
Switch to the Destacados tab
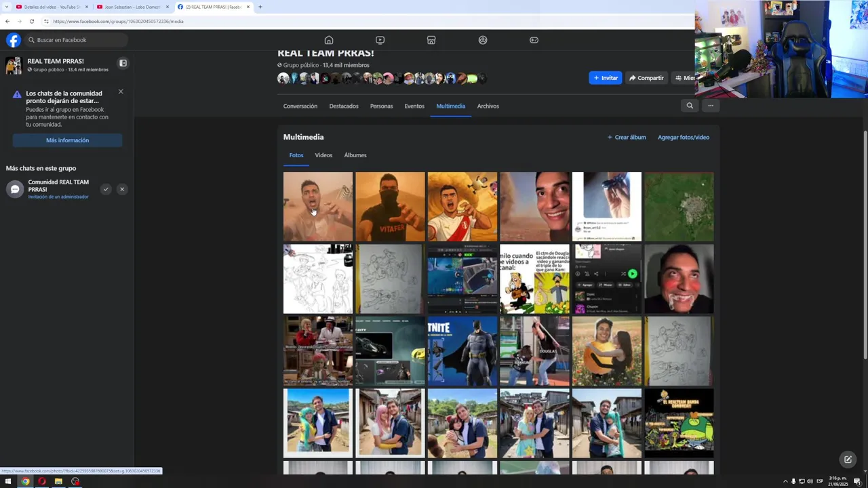click(x=344, y=106)
